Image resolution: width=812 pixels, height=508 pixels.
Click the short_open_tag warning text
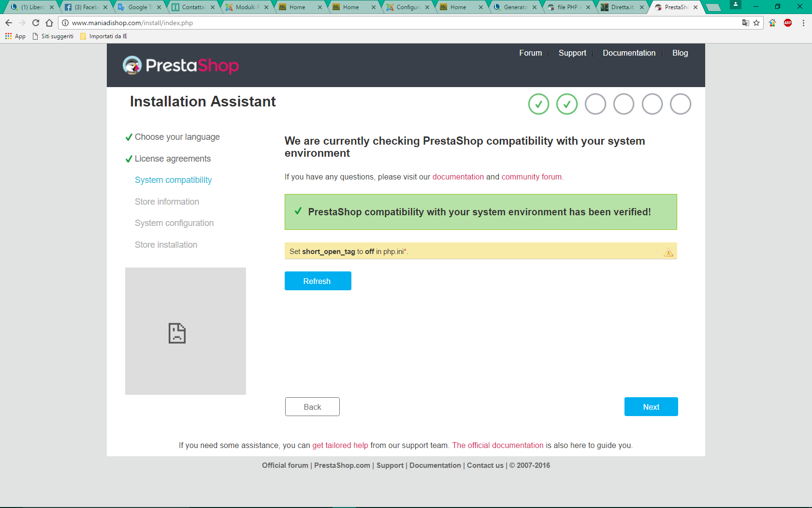[x=349, y=252]
